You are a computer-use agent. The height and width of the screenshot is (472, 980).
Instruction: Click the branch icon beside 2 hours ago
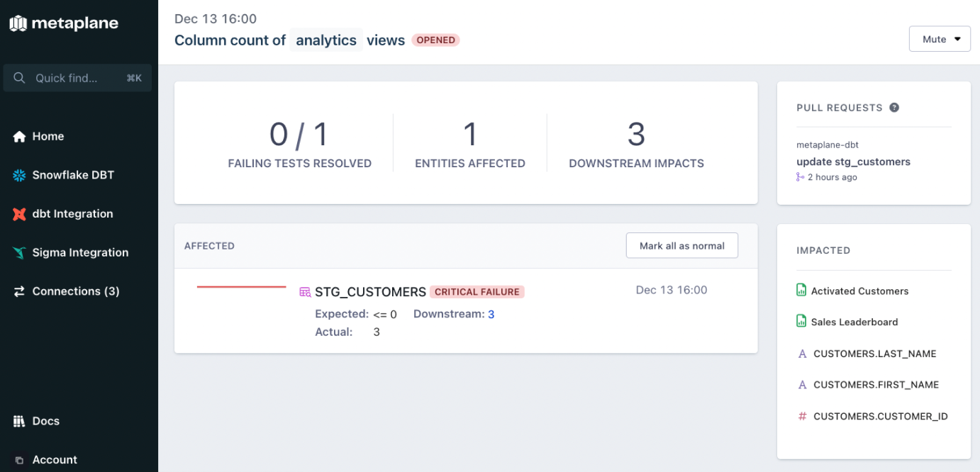(x=801, y=177)
